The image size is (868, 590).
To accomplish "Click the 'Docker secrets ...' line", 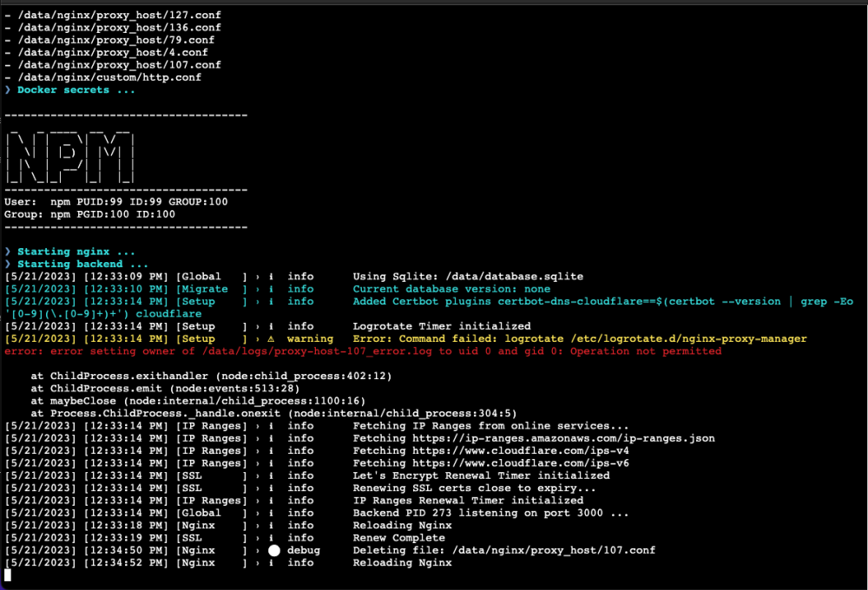I will tap(69, 89).
